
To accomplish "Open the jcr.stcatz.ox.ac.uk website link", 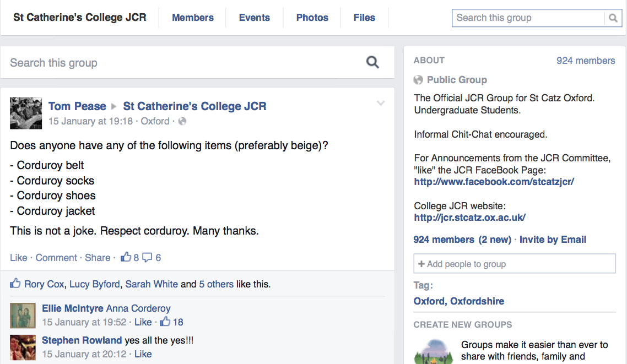I will pyautogui.click(x=470, y=218).
